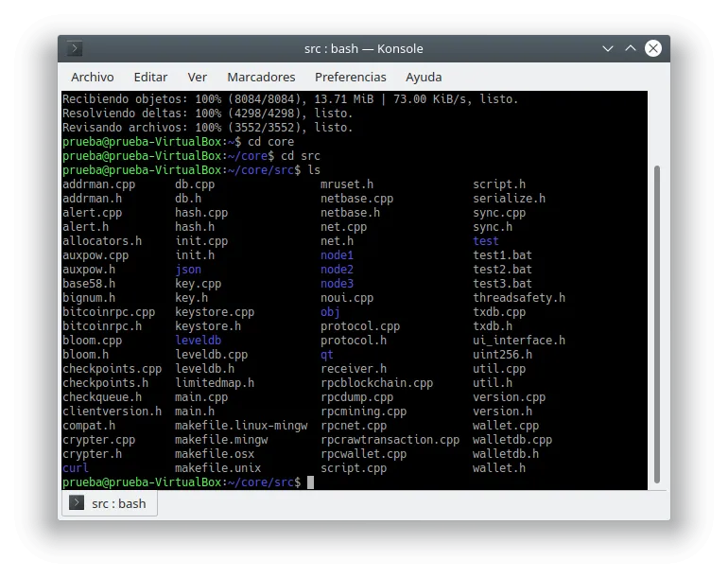Click the 'Recibiendo objetos' output line
Image resolution: width=728 pixels, height=578 pixels.
tap(290, 99)
